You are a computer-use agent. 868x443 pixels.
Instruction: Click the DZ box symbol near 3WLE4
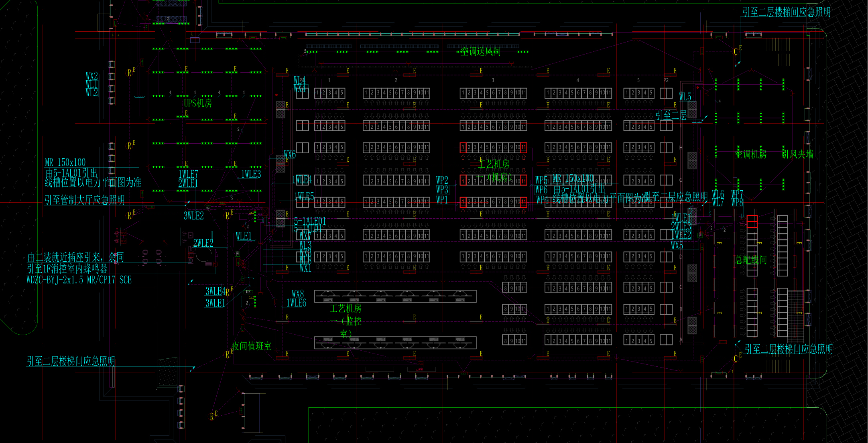pyautogui.click(x=248, y=292)
